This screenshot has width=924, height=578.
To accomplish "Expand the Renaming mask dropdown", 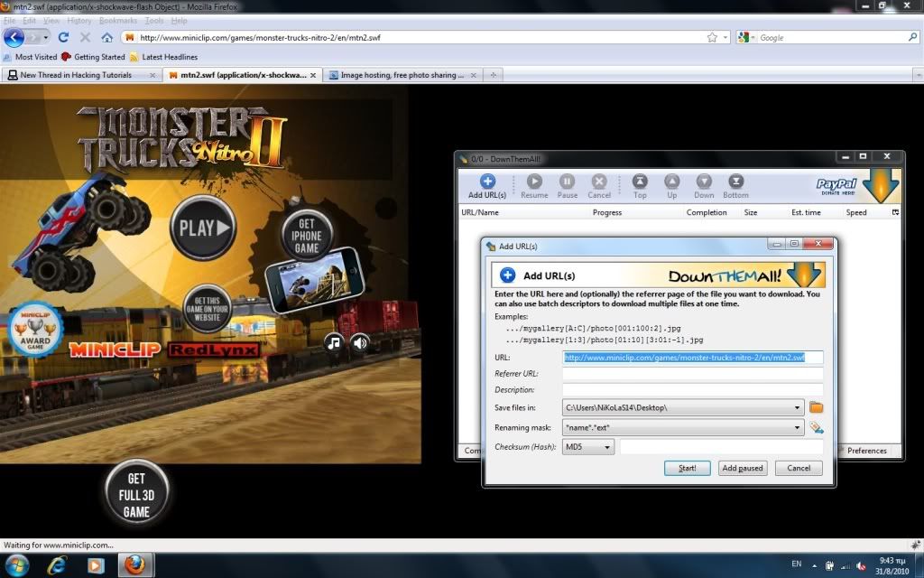I will pyautogui.click(x=797, y=427).
